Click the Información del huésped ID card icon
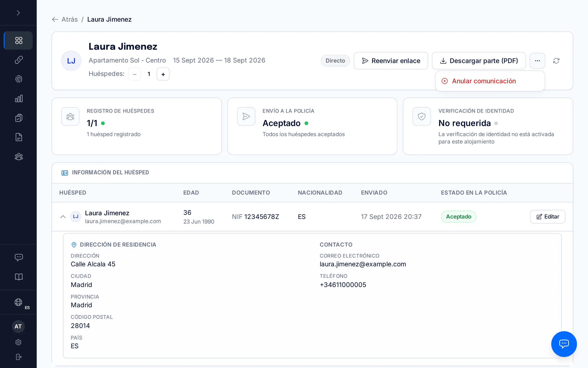 [65, 173]
